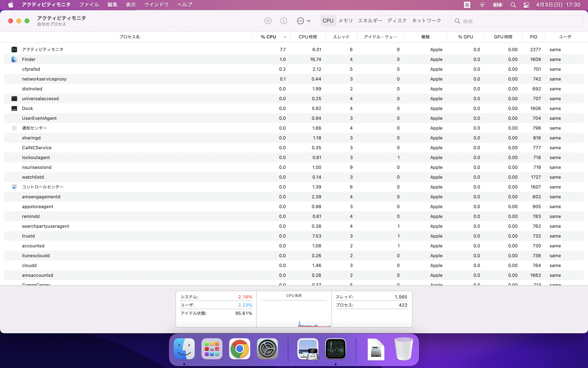Open the Apple menu
The image size is (588, 368).
point(11,5)
